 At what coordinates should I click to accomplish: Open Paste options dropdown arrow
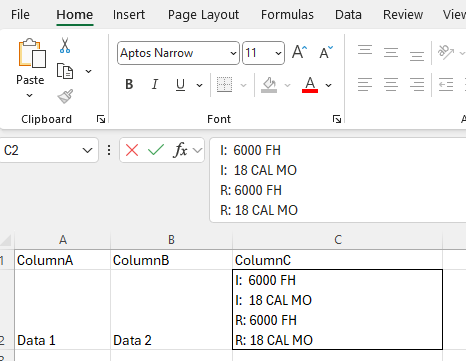point(30,96)
